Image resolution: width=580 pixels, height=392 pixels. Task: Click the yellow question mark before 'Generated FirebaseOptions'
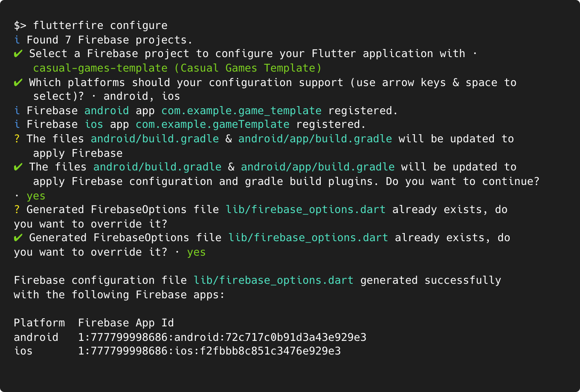17,210
